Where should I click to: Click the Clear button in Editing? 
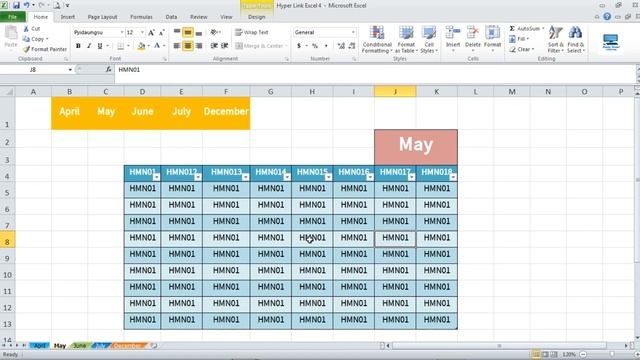[521, 49]
